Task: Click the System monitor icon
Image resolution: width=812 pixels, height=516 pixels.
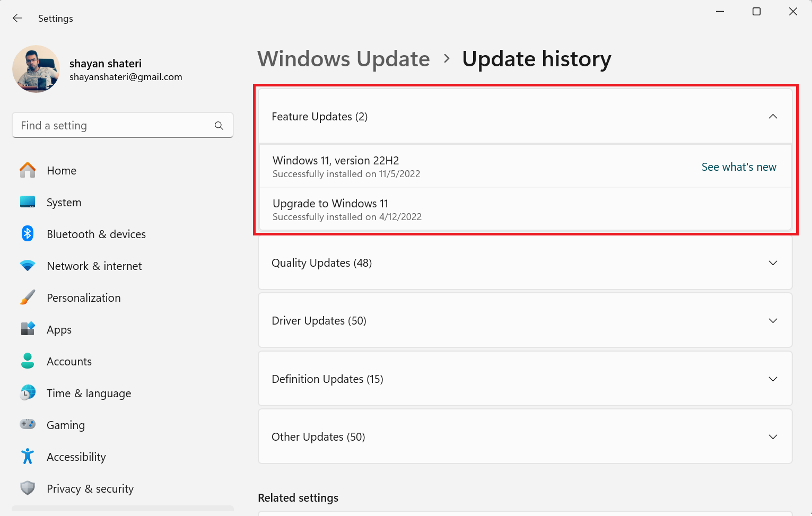Action: [x=28, y=202]
